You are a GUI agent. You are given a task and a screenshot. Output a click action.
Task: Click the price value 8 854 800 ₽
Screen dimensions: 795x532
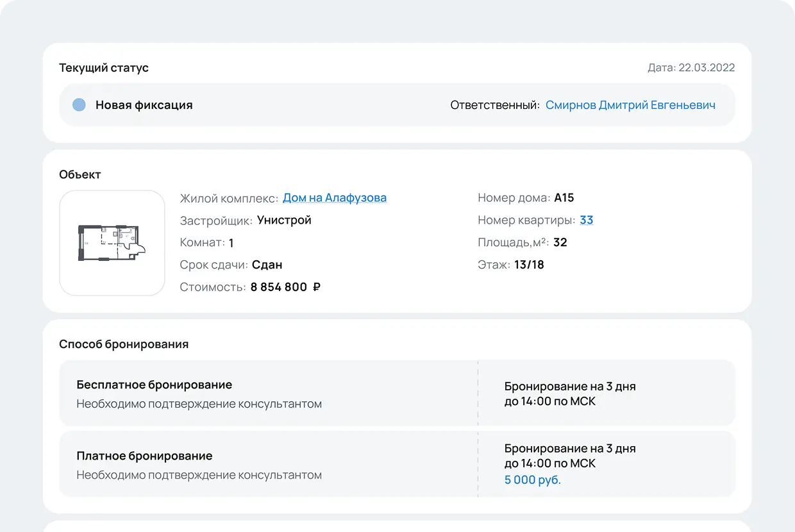click(x=285, y=287)
